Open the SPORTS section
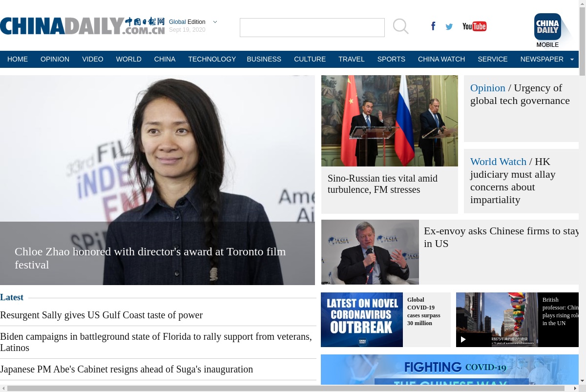 click(391, 59)
